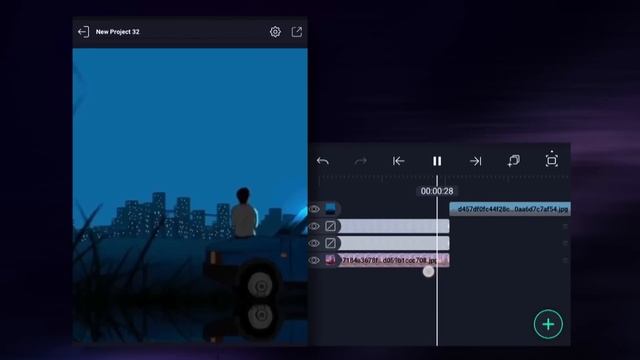This screenshot has height=360, width=640.
Task: Select the blue image layer thumbnail
Action: [x=330, y=209]
